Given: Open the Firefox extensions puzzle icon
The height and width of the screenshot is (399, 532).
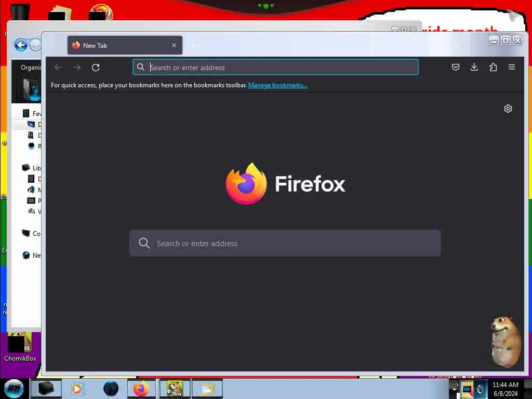Looking at the screenshot, I should (493, 67).
